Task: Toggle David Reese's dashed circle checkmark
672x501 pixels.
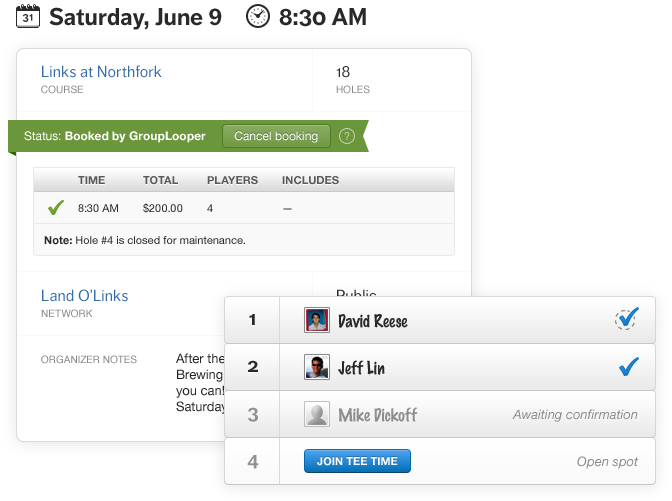Action: click(627, 320)
